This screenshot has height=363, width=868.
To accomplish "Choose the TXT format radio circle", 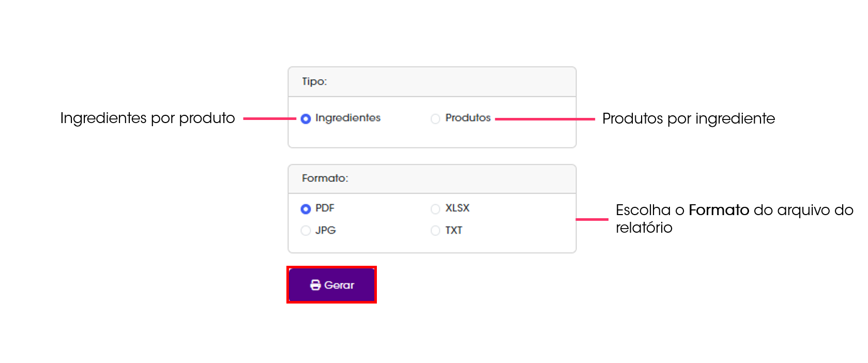I will click(435, 231).
